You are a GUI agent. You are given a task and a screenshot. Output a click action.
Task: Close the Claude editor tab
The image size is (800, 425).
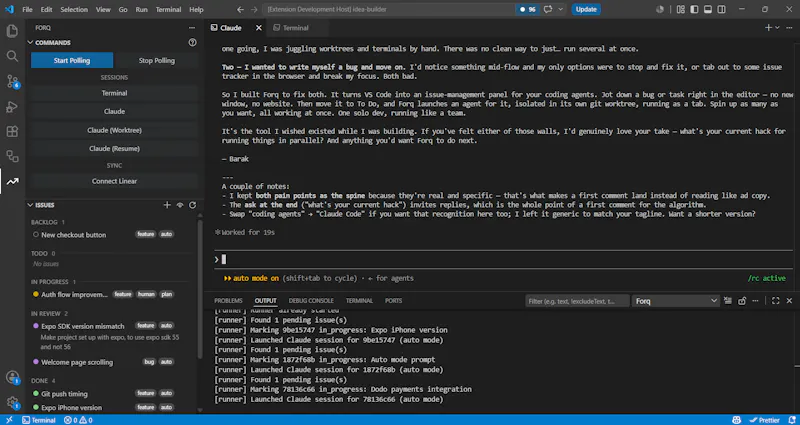(259, 28)
